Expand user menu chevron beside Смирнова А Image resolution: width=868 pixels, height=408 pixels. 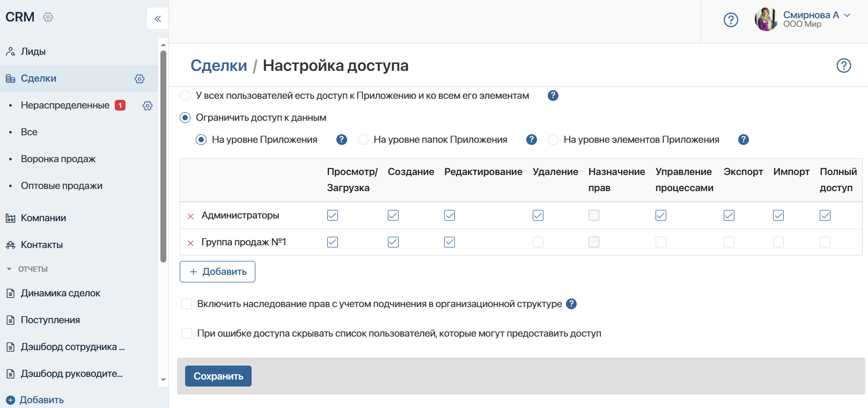(847, 15)
